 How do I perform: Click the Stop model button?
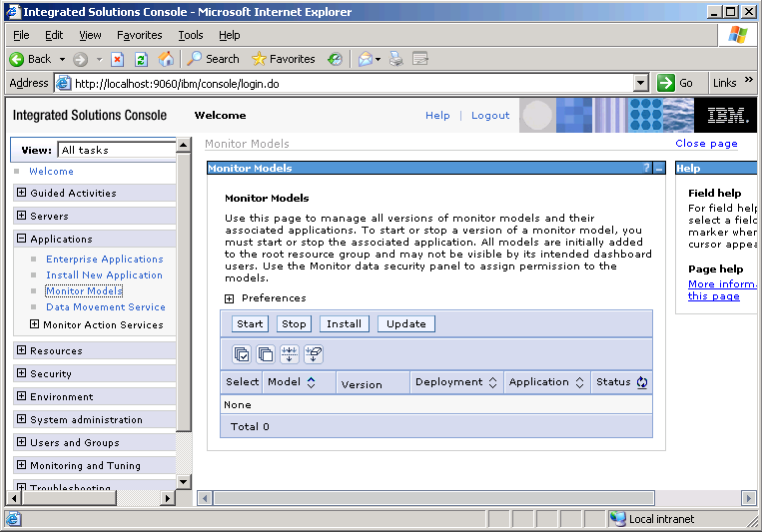click(x=294, y=324)
